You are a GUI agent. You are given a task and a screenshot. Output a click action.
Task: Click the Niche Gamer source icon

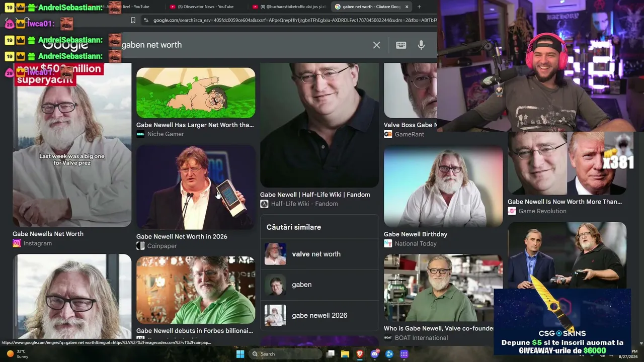point(140,134)
